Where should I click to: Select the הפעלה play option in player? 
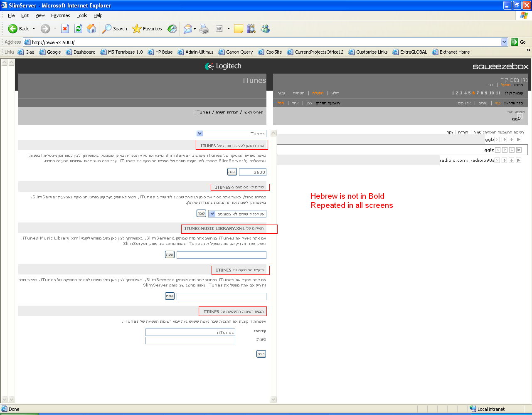click(318, 93)
